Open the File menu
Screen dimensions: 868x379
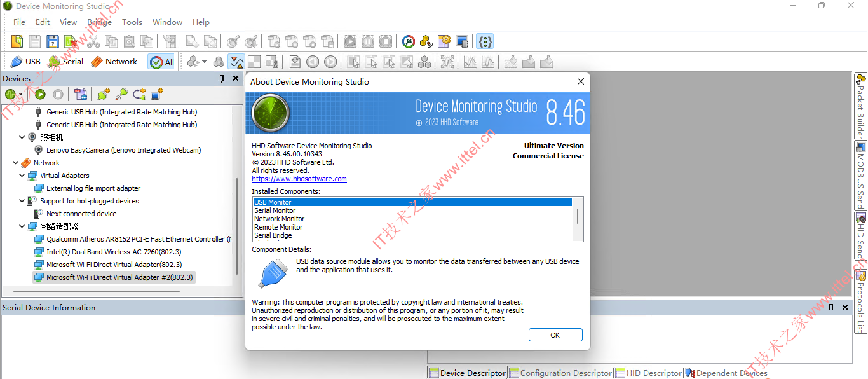click(20, 22)
